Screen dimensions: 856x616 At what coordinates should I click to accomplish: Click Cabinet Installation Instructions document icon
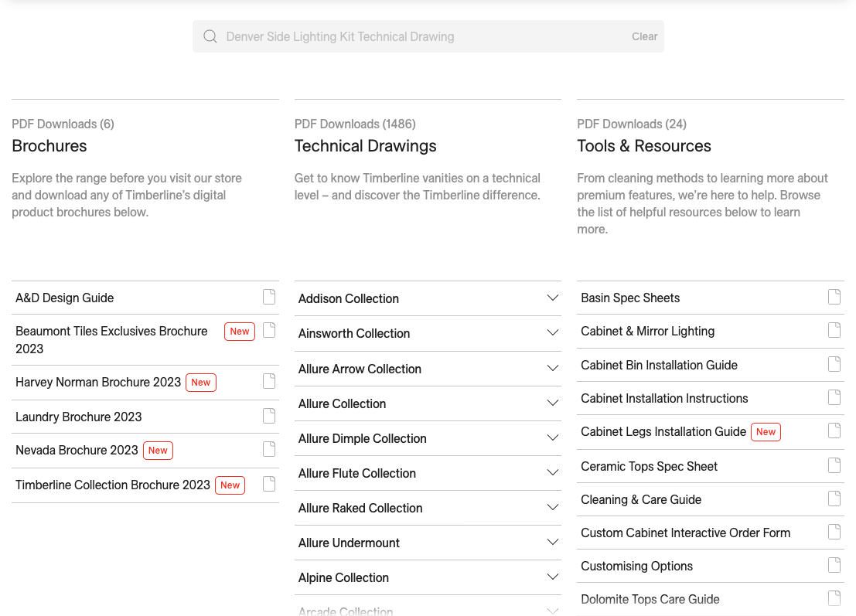click(x=834, y=397)
